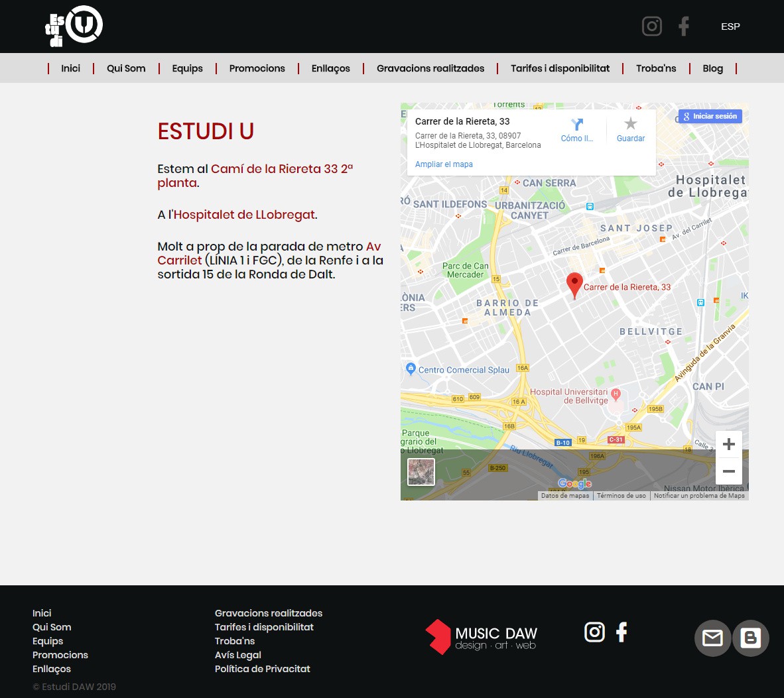
Task: Save location with the Guardar star icon
Action: pyautogui.click(x=630, y=124)
